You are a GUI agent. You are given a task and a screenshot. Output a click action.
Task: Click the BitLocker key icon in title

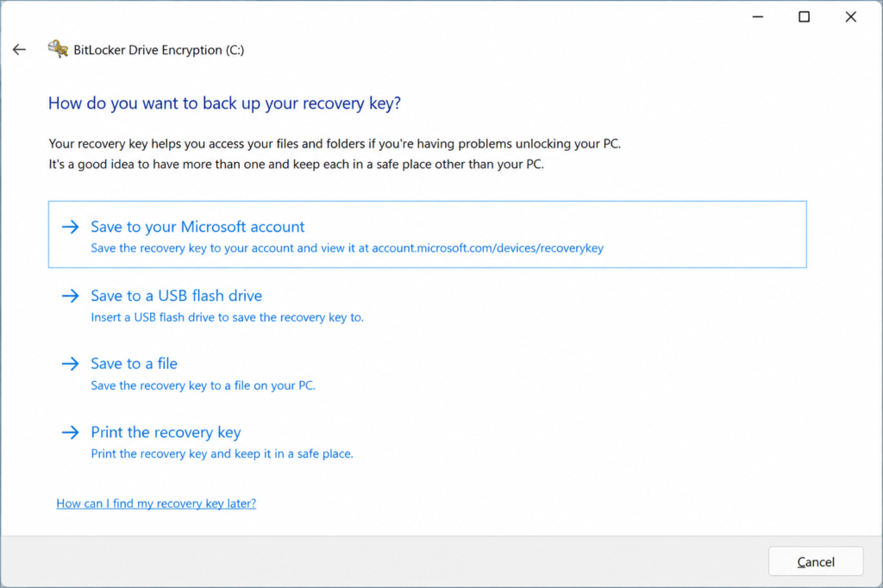pyautogui.click(x=58, y=49)
